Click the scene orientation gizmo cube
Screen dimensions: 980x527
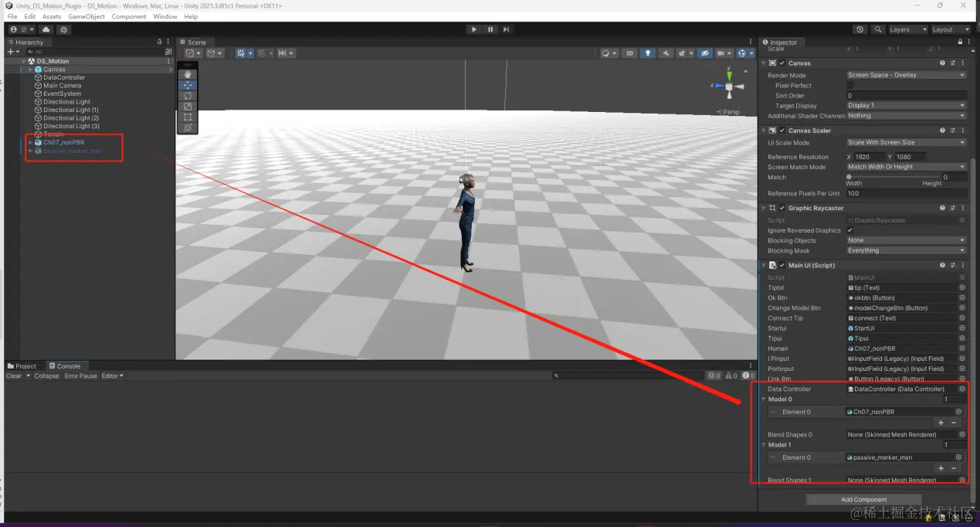pos(729,87)
